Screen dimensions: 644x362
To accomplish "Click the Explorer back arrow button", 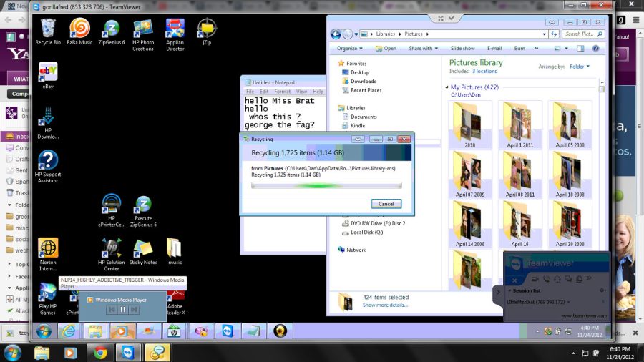I will point(336,34).
